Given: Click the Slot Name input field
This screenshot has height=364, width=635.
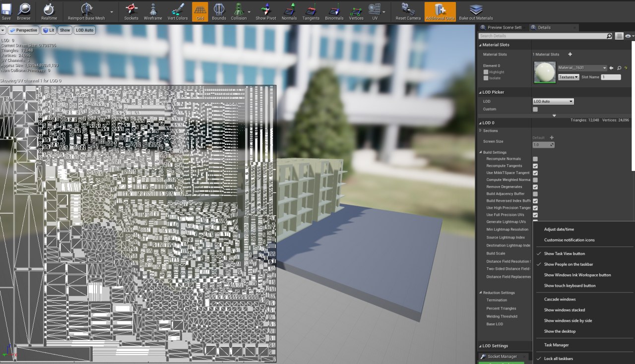Looking at the screenshot, I should coord(611,77).
